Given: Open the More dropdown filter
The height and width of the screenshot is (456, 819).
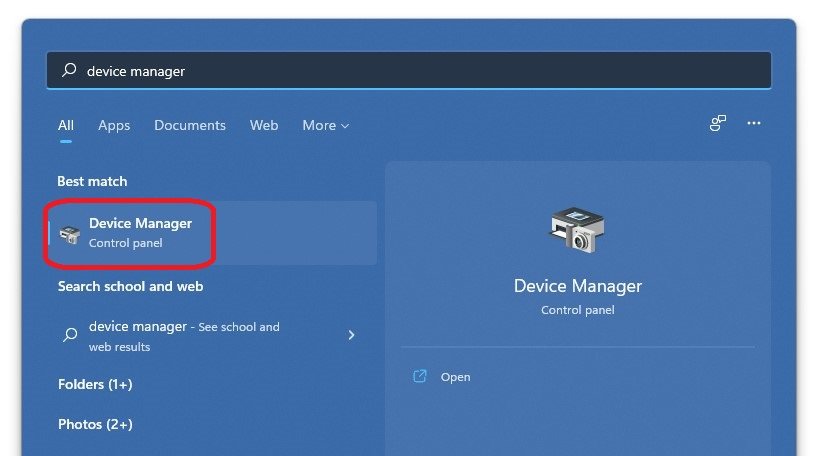Looking at the screenshot, I should pos(325,125).
